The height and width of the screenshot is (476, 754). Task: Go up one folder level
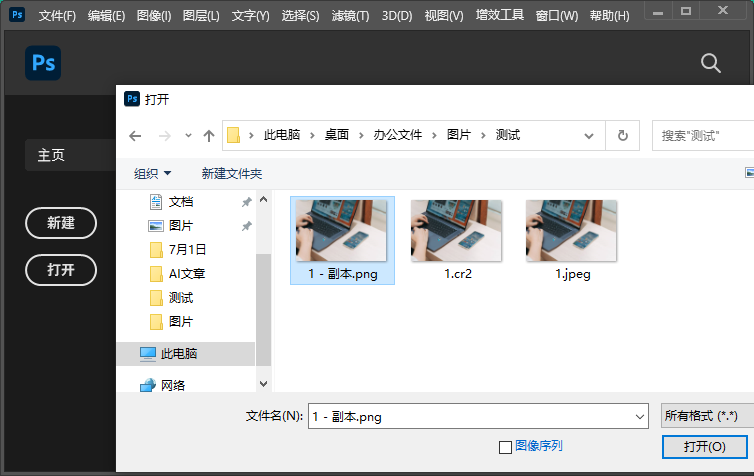tap(209, 136)
